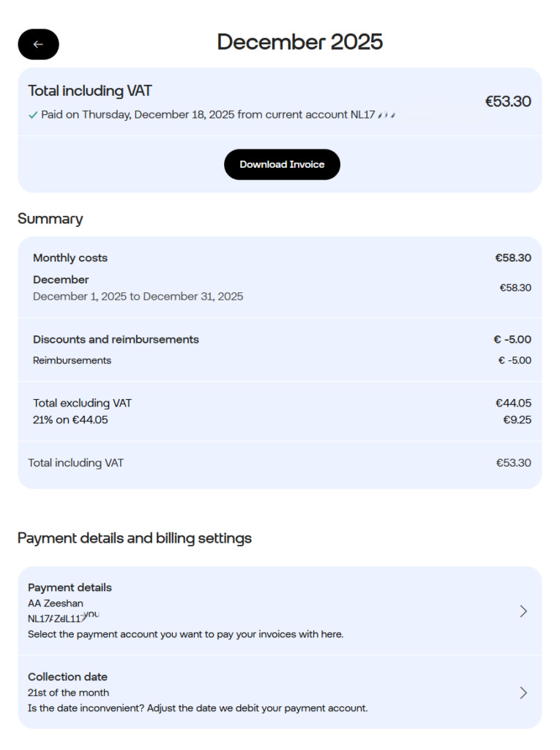Click the Total excluding VAT label

pos(82,403)
